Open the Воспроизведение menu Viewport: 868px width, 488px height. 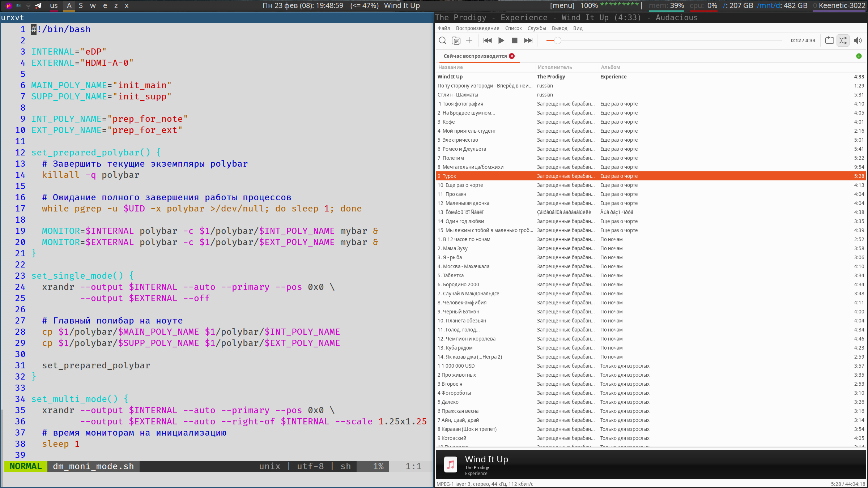point(477,28)
